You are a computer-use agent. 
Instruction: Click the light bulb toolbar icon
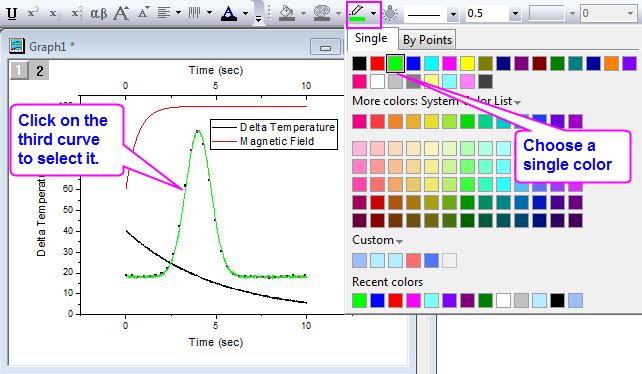pyautogui.click(x=391, y=13)
